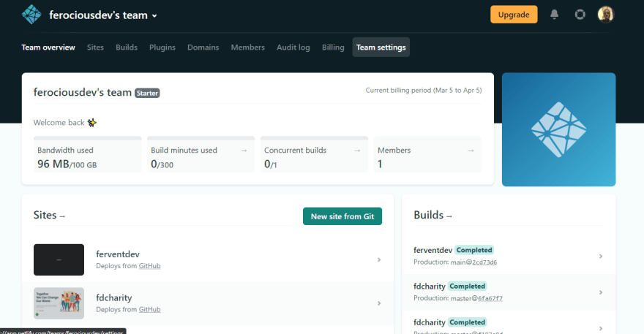
Task: Go to Team overview tab
Action: tap(48, 48)
